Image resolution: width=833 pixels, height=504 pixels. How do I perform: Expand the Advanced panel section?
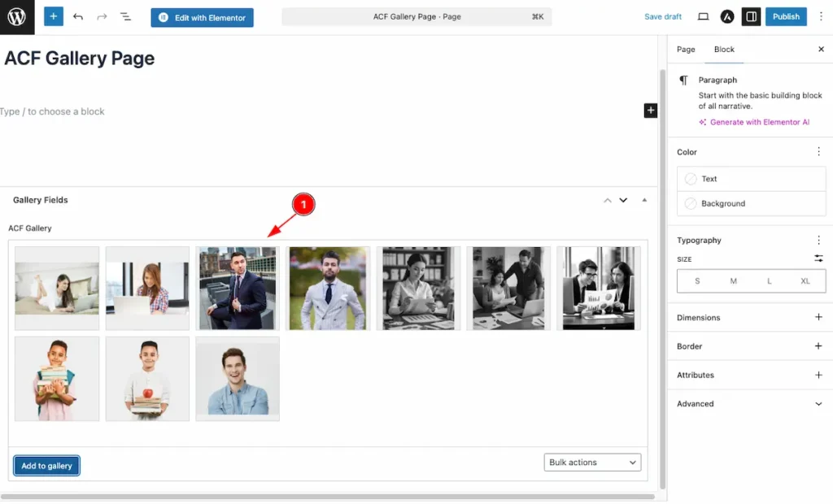pyautogui.click(x=818, y=404)
